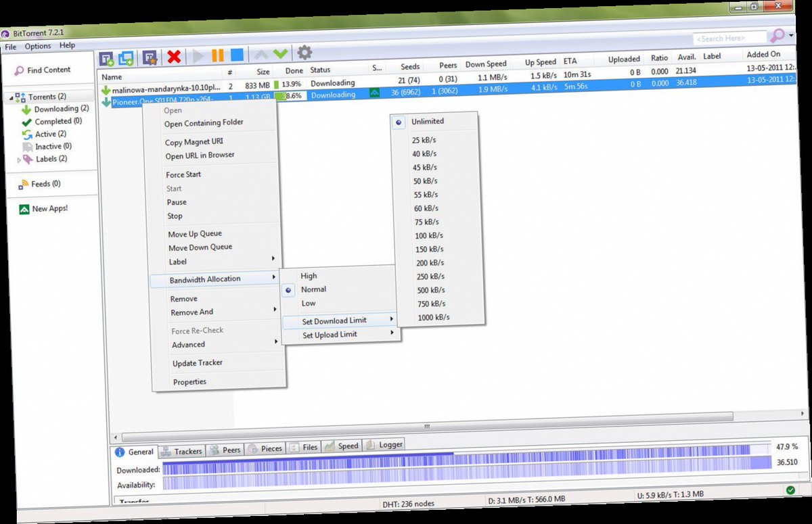The width and height of the screenshot is (812, 524).
Task: Click the Labels tag icon
Action: tap(28, 160)
